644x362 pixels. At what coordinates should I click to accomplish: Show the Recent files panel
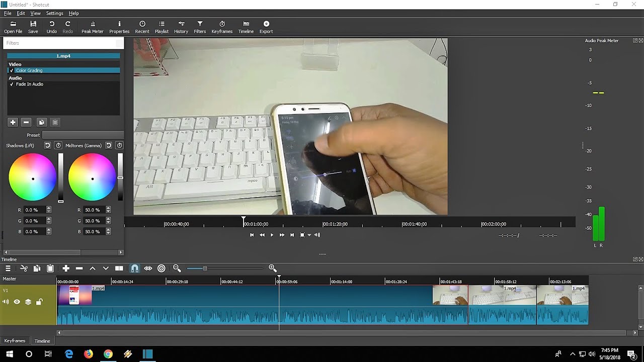point(142,27)
